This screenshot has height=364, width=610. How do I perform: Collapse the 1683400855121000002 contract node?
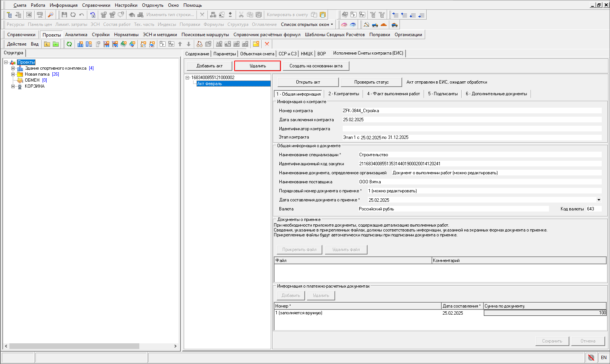187,78
